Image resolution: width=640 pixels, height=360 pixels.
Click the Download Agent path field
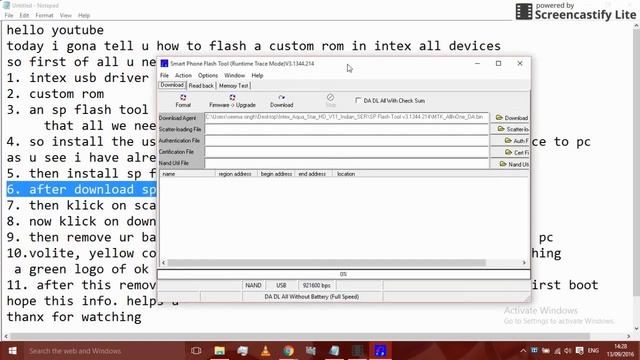pyautogui.click(x=346, y=118)
